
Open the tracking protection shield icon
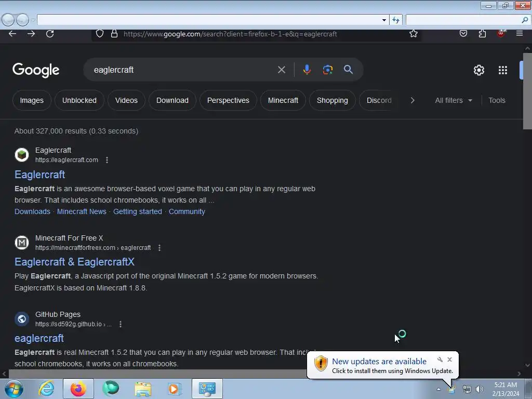(x=99, y=34)
